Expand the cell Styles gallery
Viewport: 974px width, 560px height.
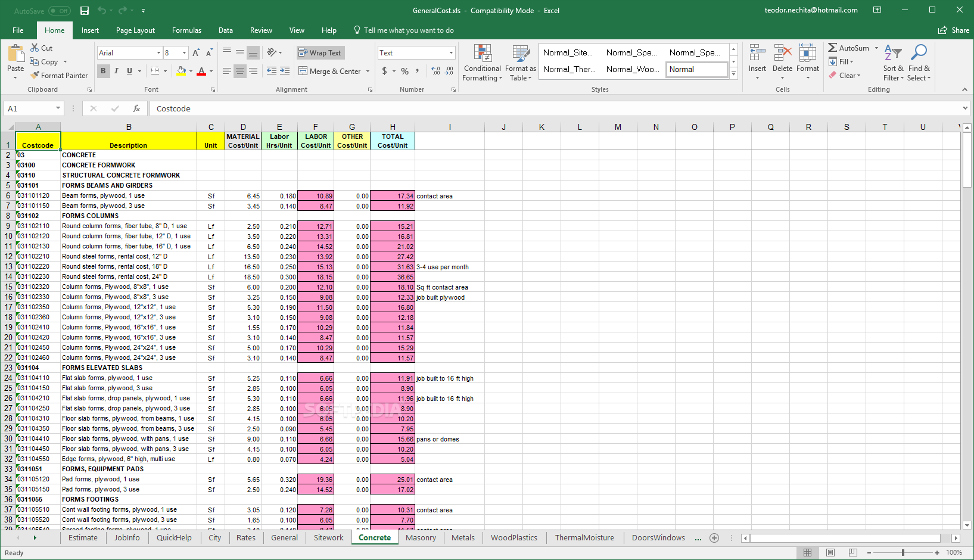(734, 74)
